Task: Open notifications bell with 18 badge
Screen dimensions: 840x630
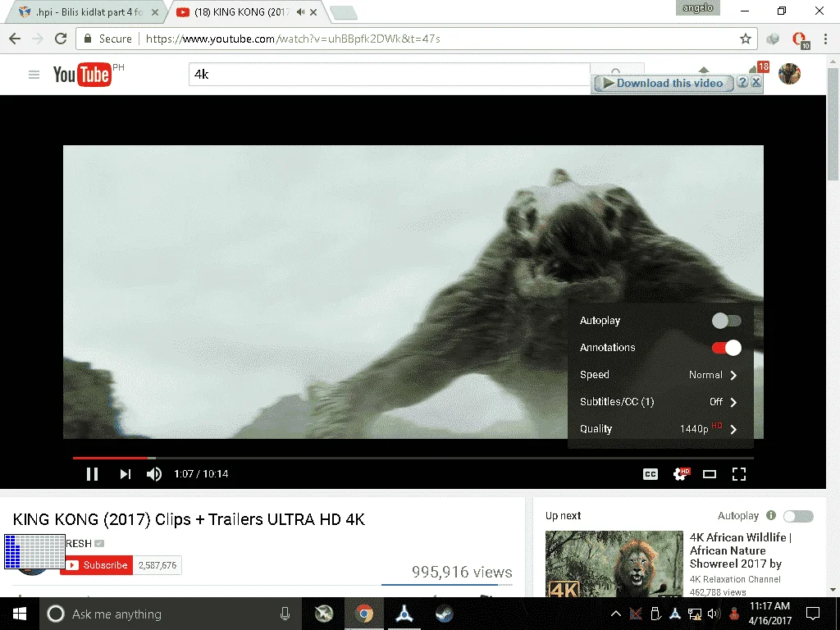Action: pos(758,69)
